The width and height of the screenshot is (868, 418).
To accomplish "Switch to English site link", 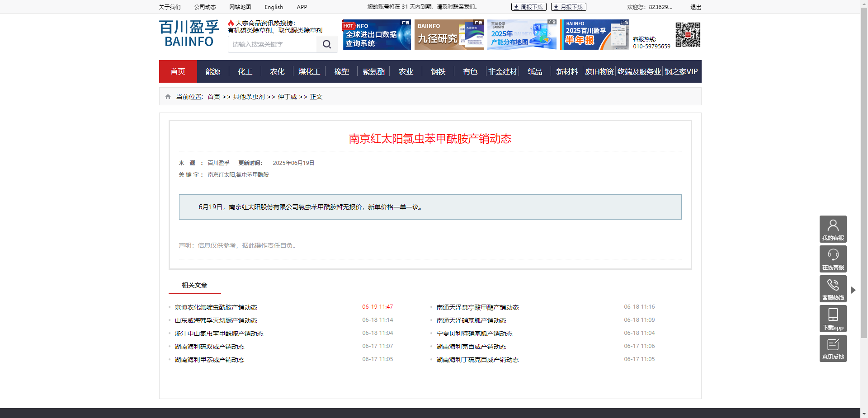I will pos(274,7).
